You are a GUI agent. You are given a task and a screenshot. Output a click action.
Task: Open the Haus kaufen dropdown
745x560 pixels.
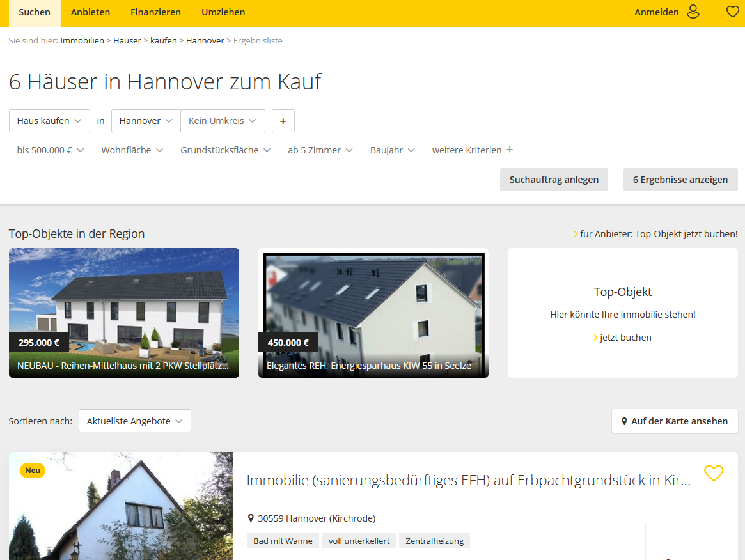click(x=49, y=121)
